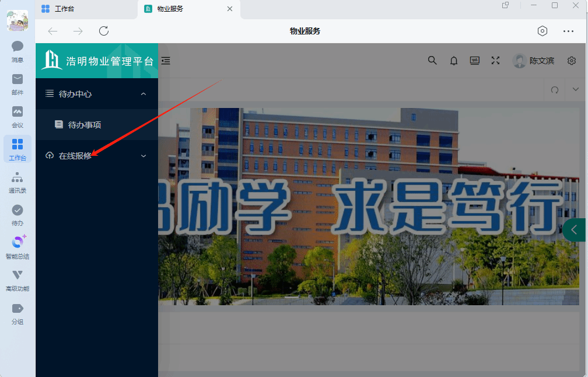Select the 待办事项 menu item

click(85, 124)
